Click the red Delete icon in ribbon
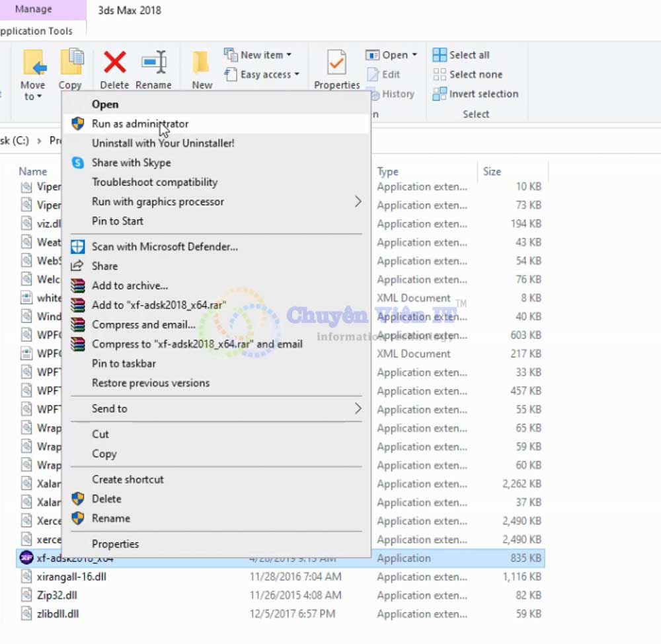This screenshot has height=644, width=661. (114, 63)
